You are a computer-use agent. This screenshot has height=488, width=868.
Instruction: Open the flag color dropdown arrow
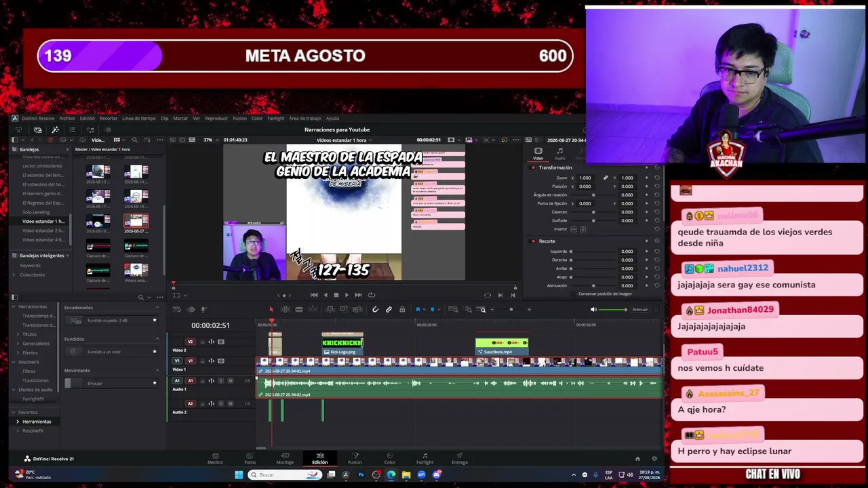pyautogui.click(x=424, y=310)
